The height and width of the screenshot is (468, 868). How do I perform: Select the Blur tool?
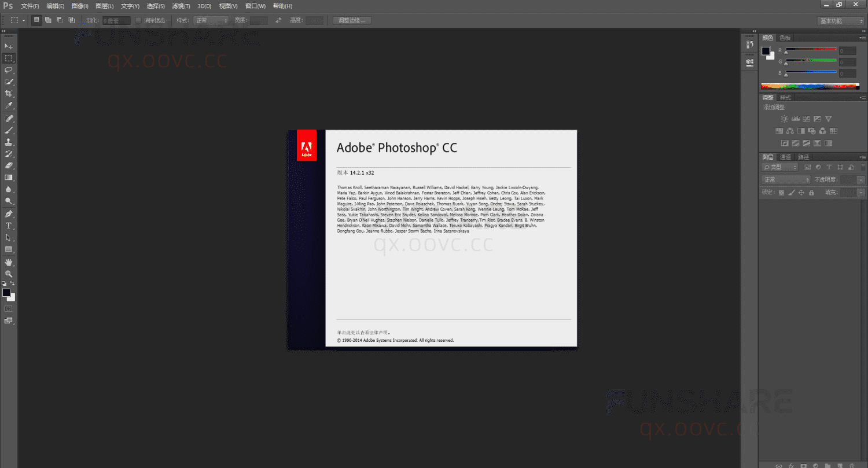(x=9, y=190)
